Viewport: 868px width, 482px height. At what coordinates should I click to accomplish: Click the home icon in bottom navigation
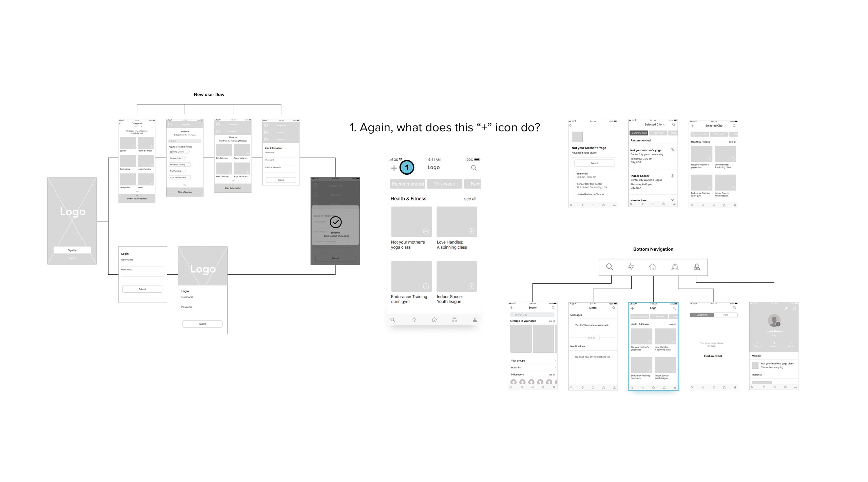(x=650, y=267)
